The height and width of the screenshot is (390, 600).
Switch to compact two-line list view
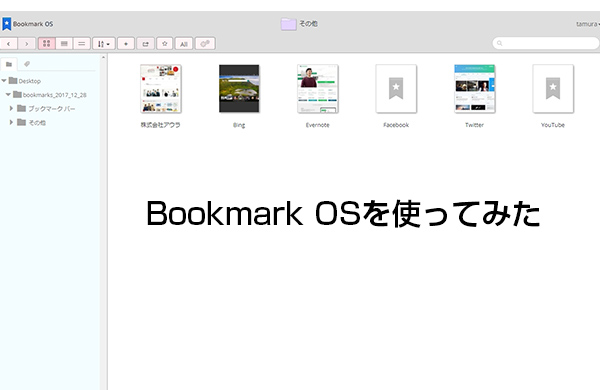click(x=82, y=44)
